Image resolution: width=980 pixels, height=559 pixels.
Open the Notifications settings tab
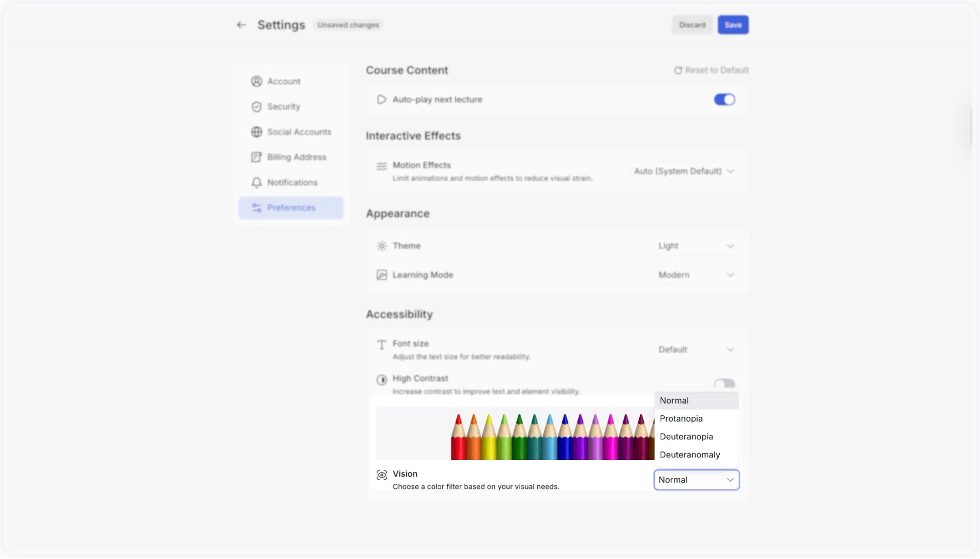point(291,182)
